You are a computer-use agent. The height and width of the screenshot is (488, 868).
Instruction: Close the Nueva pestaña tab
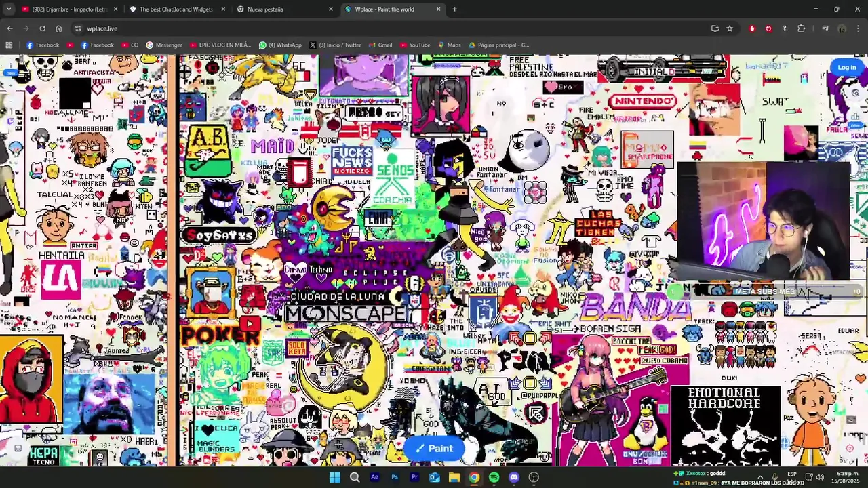coord(331,9)
